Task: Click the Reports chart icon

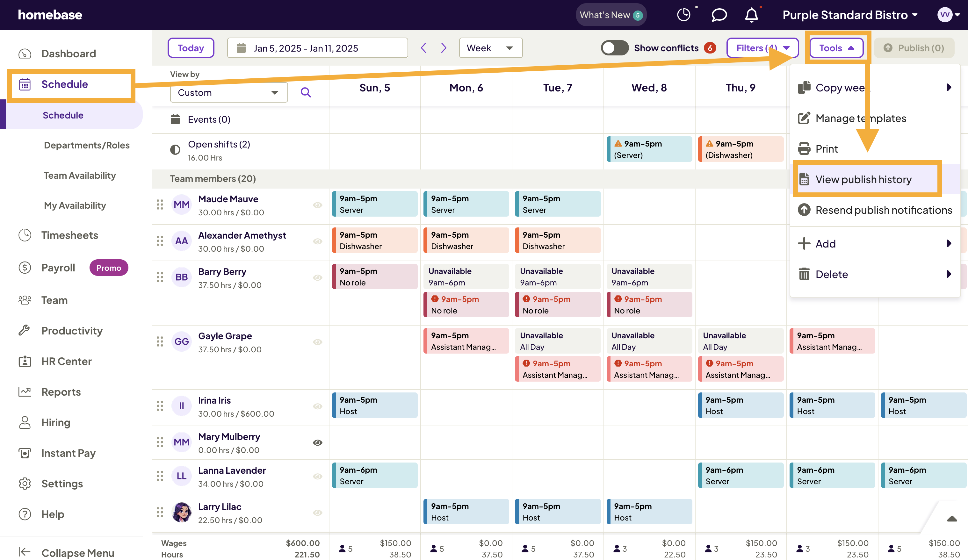Action: (x=25, y=392)
